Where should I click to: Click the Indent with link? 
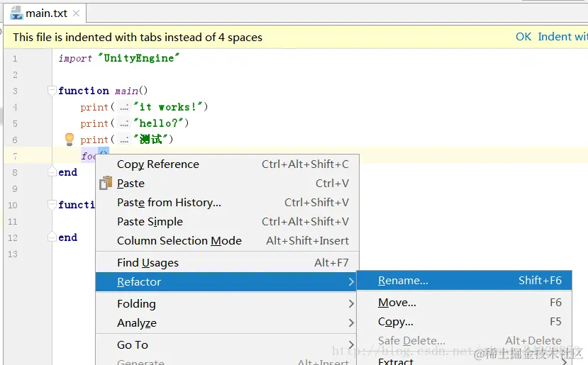click(x=562, y=37)
